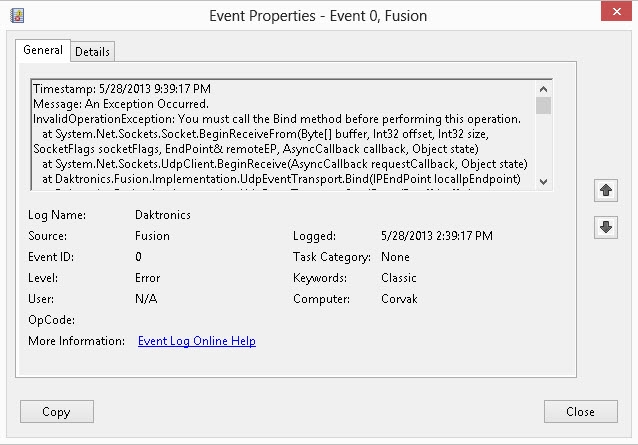Click the Computer value Corvak
The width and height of the screenshot is (638, 445).
[x=400, y=299]
